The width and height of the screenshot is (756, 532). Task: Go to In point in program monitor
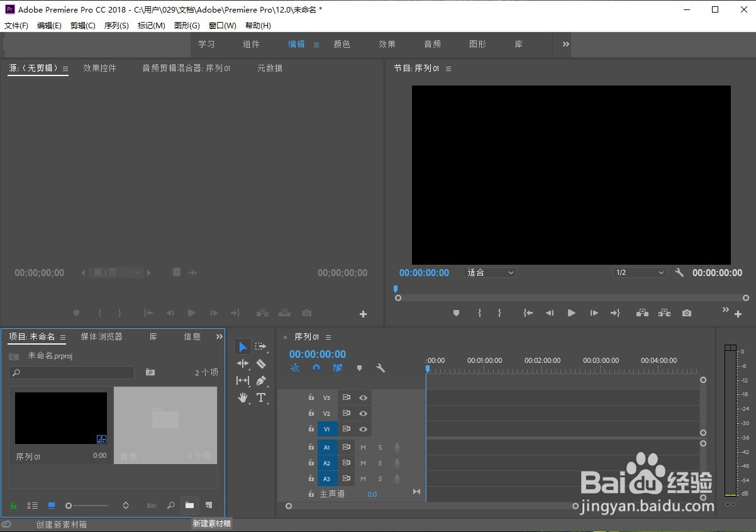coord(528,313)
